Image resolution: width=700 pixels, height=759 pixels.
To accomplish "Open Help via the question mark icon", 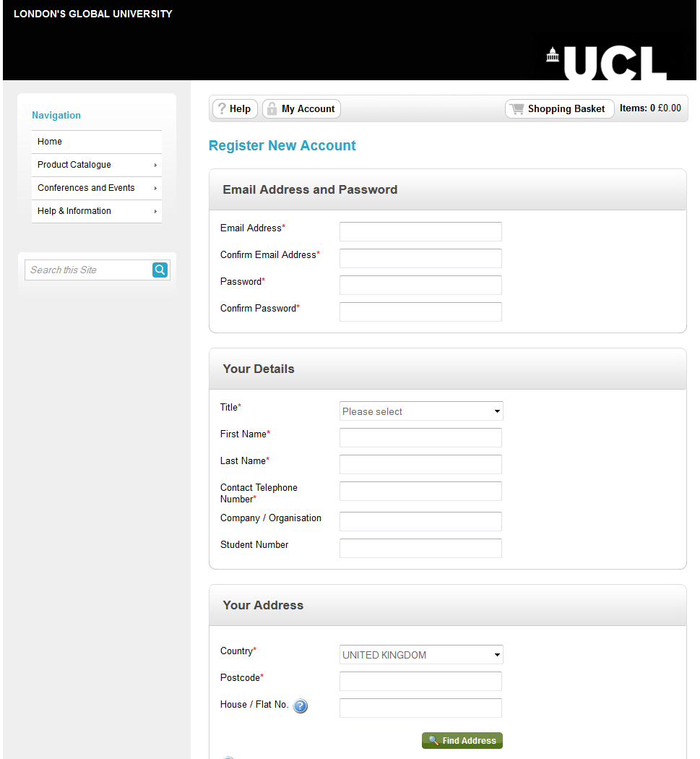I will [222, 108].
